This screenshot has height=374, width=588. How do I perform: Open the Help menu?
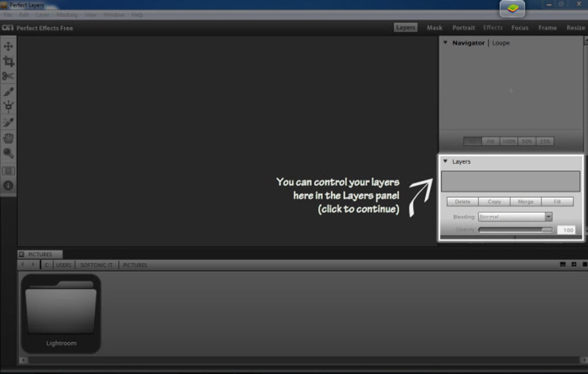coord(137,14)
